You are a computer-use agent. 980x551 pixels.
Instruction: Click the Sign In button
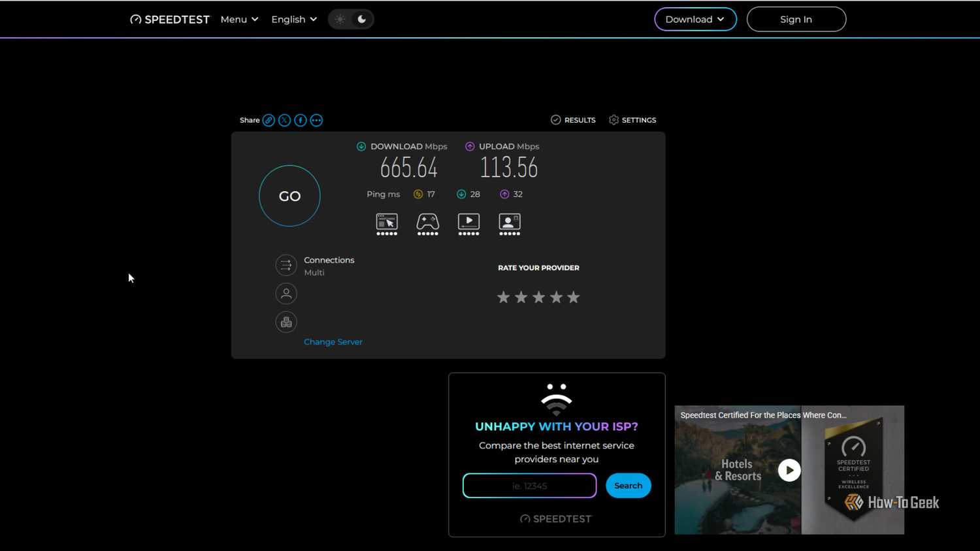[796, 20]
